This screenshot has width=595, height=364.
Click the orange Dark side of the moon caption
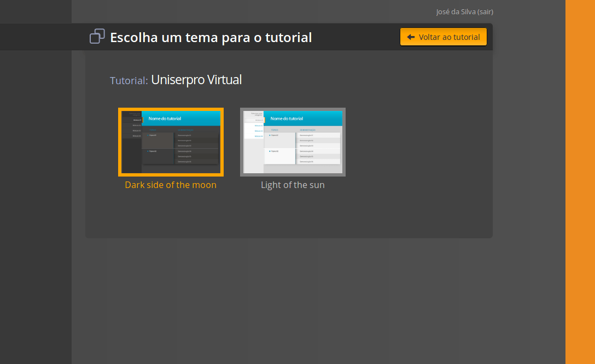point(171,185)
